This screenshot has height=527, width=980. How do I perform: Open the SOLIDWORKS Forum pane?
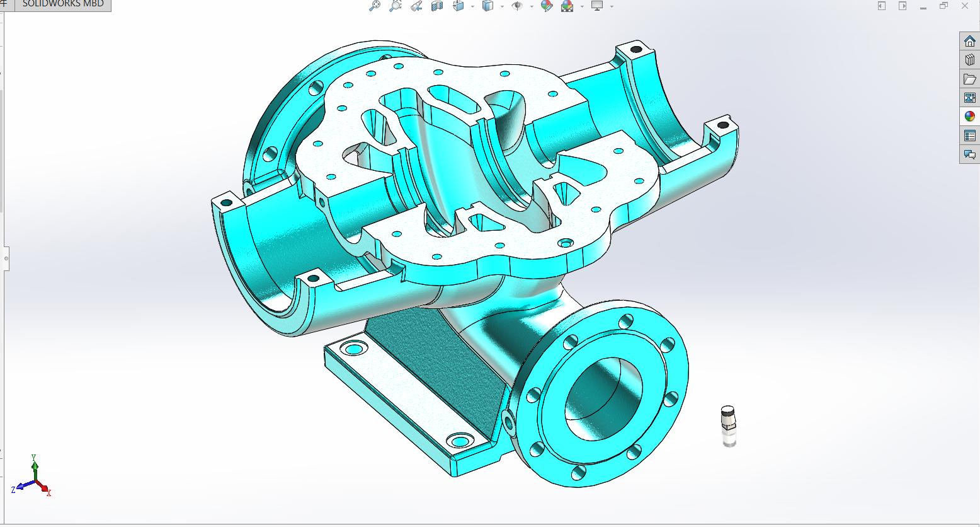coord(970,154)
